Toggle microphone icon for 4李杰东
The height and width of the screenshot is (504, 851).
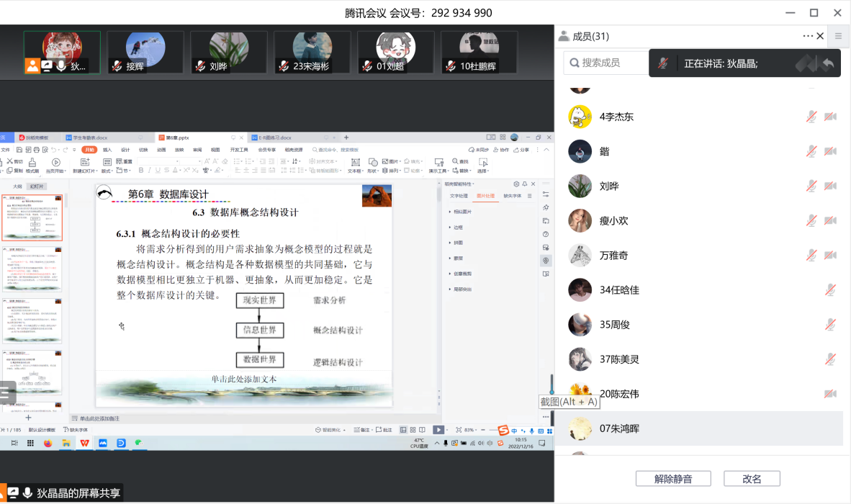point(811,117)
